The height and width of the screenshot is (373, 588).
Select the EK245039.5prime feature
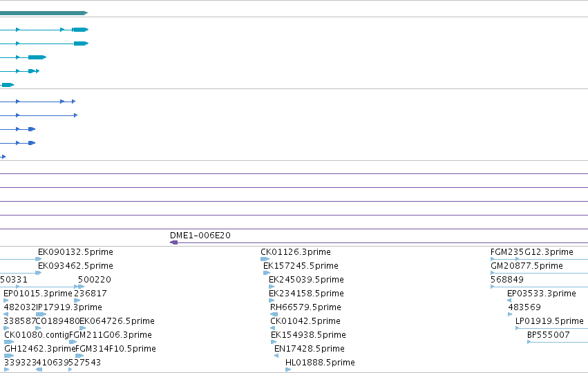272,287
